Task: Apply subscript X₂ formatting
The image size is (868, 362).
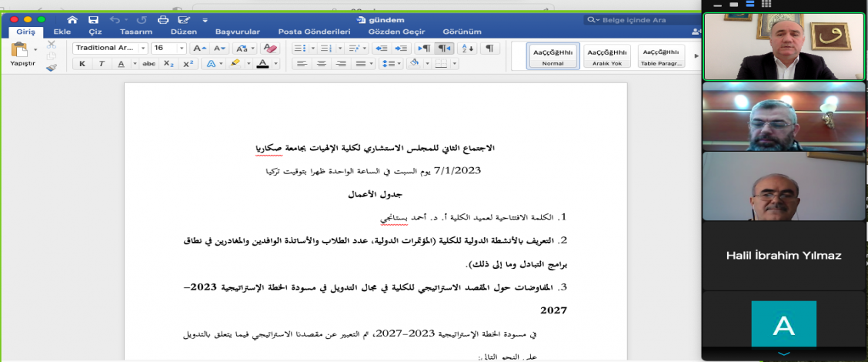Action: click(169, 64)
